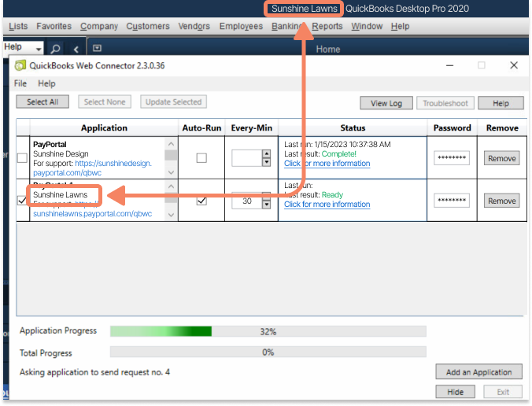Click the Total Progress bar at 0%
This screenshot has width=532, height=406.
coord(268,352)
